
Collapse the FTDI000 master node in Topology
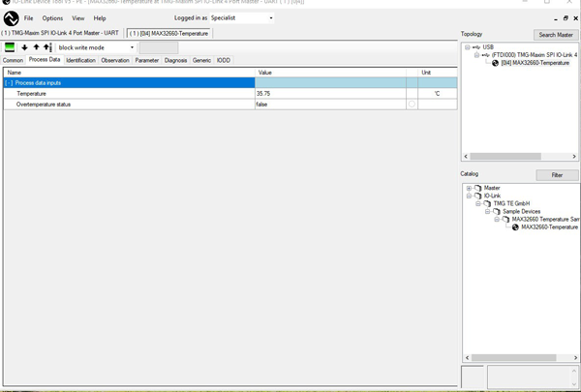pyautogui.click(x=476, y=55)
